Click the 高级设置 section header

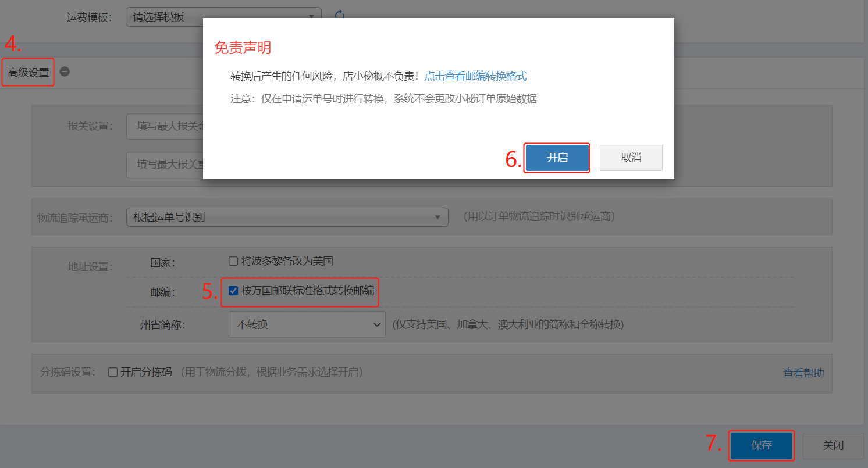point(29,73)
